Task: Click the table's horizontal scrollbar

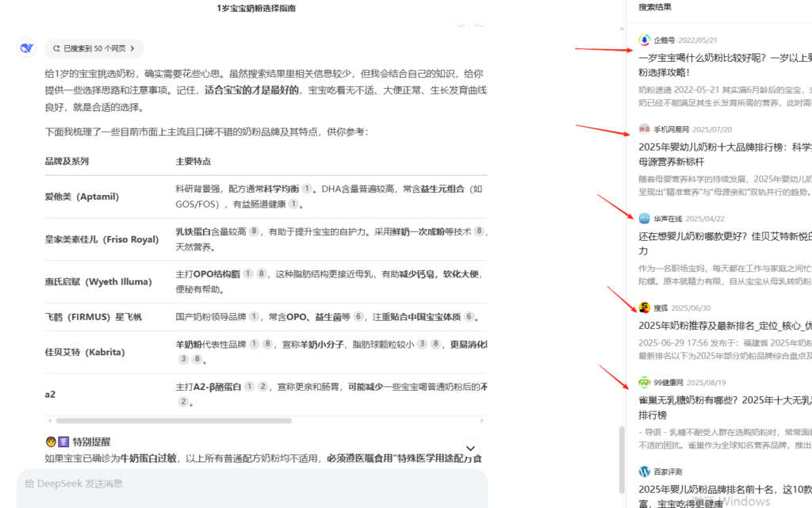Action: [170, 421]
